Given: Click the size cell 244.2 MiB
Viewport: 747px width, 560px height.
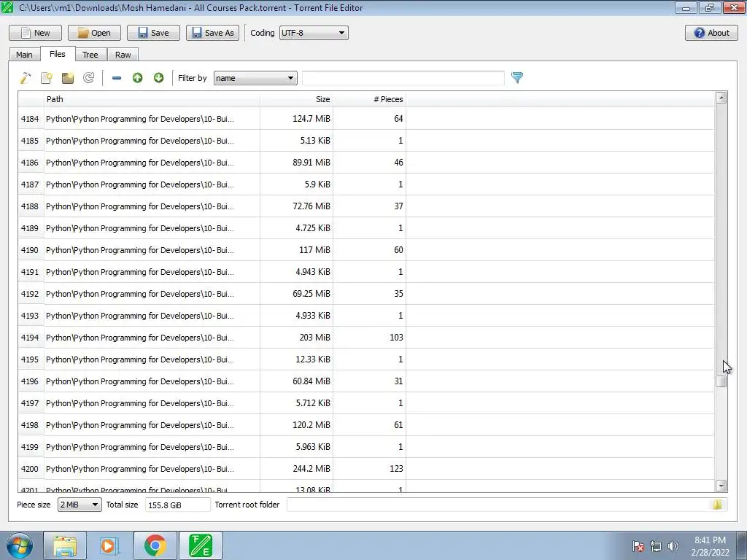Looking at the screenshot, I should pos(296,469).
